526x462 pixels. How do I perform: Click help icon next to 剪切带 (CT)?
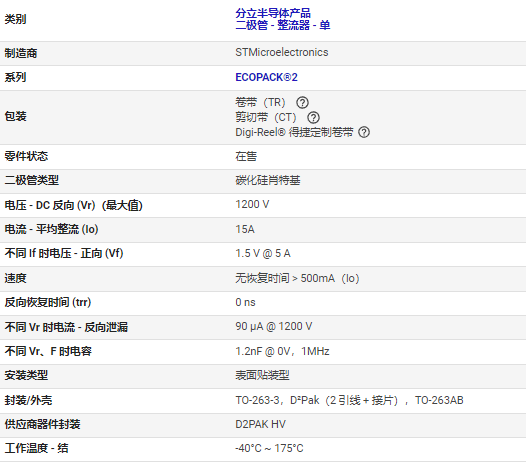click(x=313, y=117)
